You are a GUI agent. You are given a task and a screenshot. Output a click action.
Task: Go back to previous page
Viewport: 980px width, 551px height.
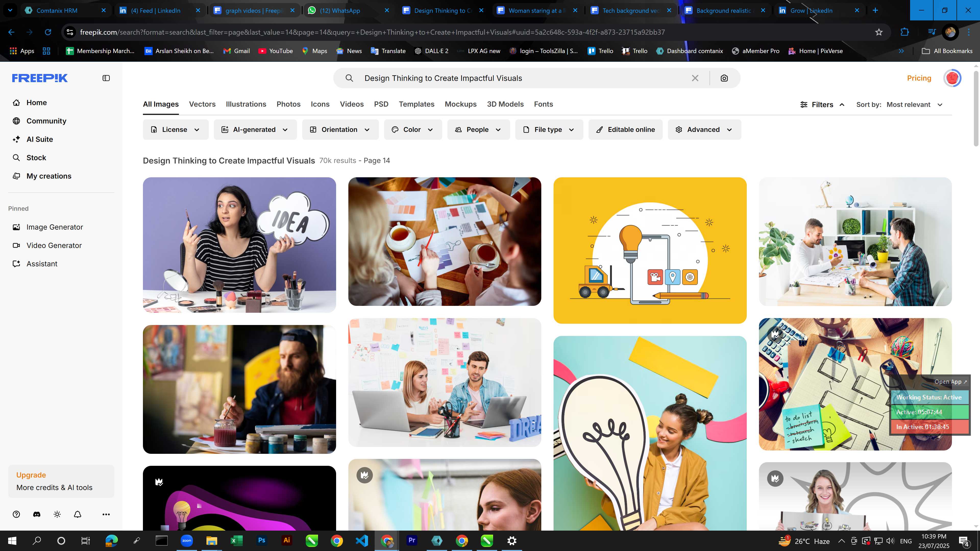point(11,32)
